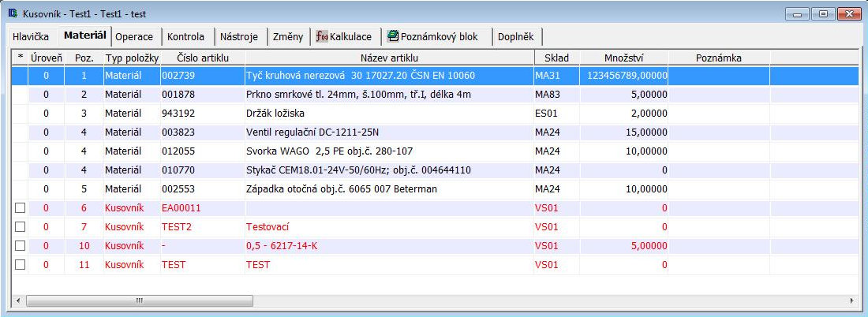Screen dimensions: 868x317
Task: Open the Doplněk tab
Action: (x=516, y=36)
